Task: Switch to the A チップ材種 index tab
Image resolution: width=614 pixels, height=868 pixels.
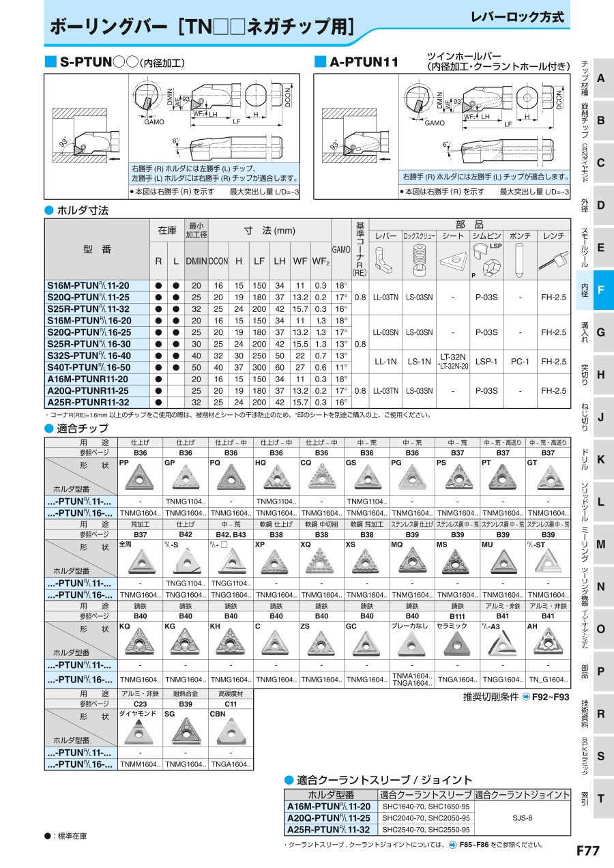Action: pyautogui.click(x=600, y=78)
